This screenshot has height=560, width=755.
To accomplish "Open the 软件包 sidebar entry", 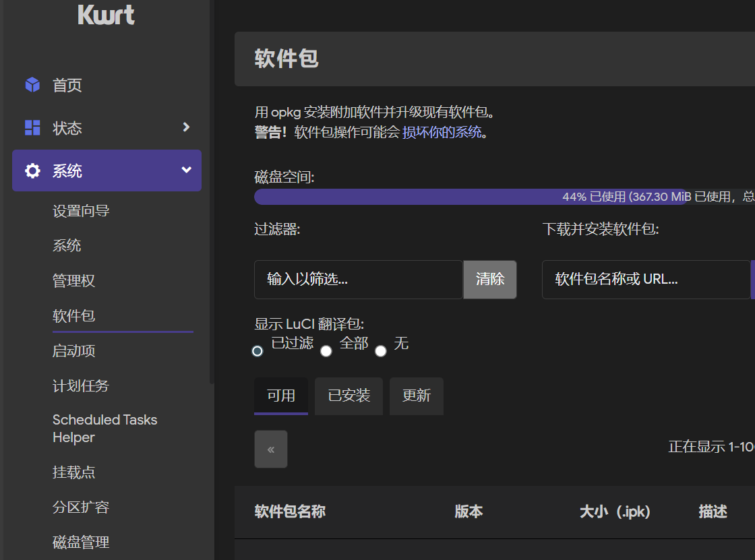I will coord(73,316).
